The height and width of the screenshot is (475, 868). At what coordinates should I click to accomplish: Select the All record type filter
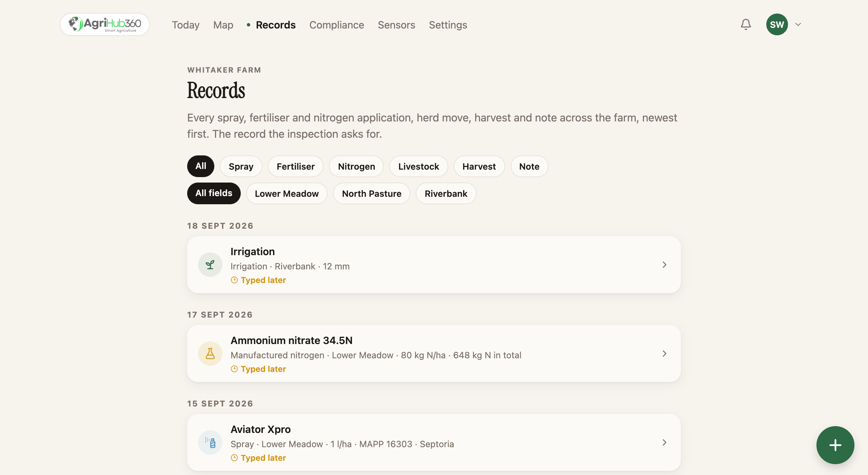click(x=201, y=166)
